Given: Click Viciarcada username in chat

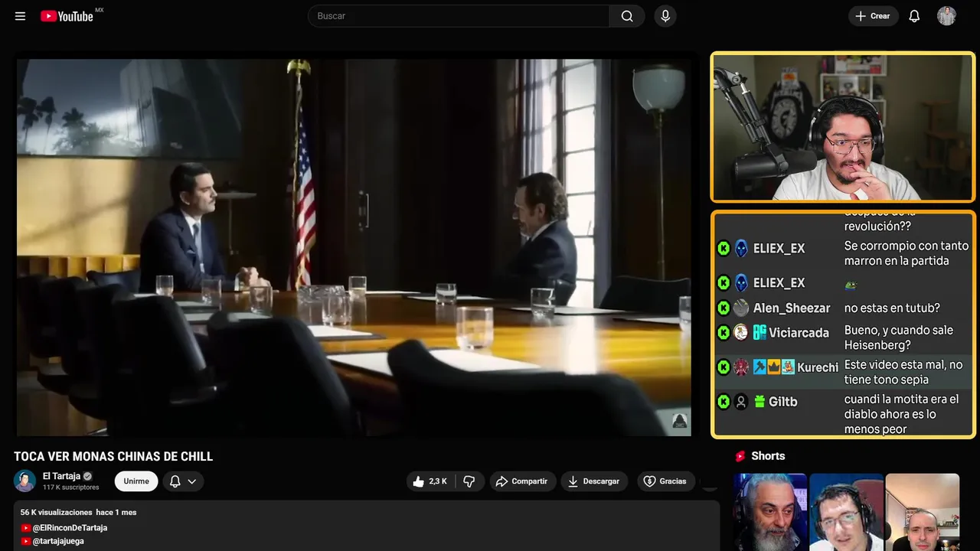Looking at the screenshot, I should (x=799, y=333).
